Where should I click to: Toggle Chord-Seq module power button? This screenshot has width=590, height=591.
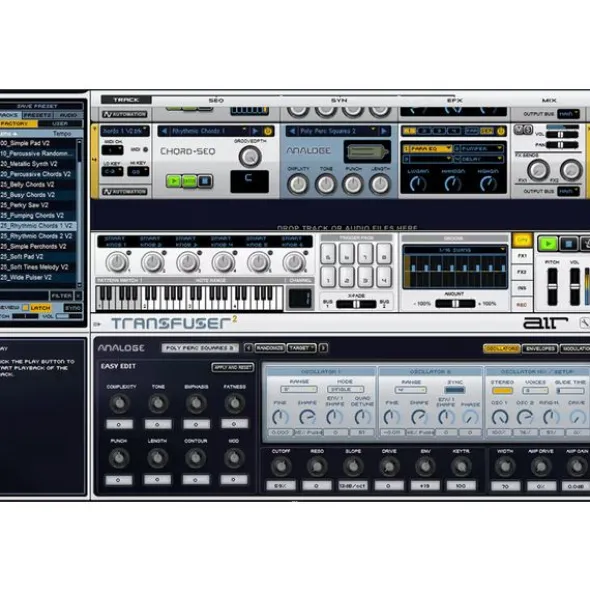click(268, 131)
